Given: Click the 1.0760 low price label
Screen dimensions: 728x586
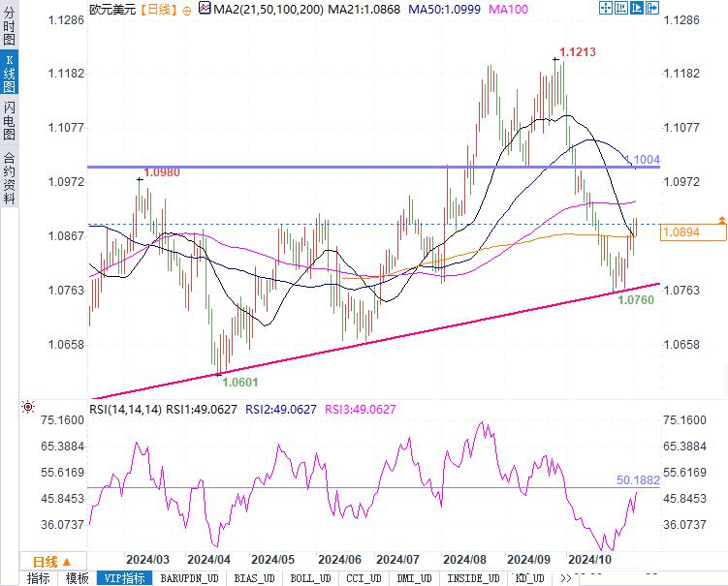Looking at the screenshot, I should click(x=636, y=300).
